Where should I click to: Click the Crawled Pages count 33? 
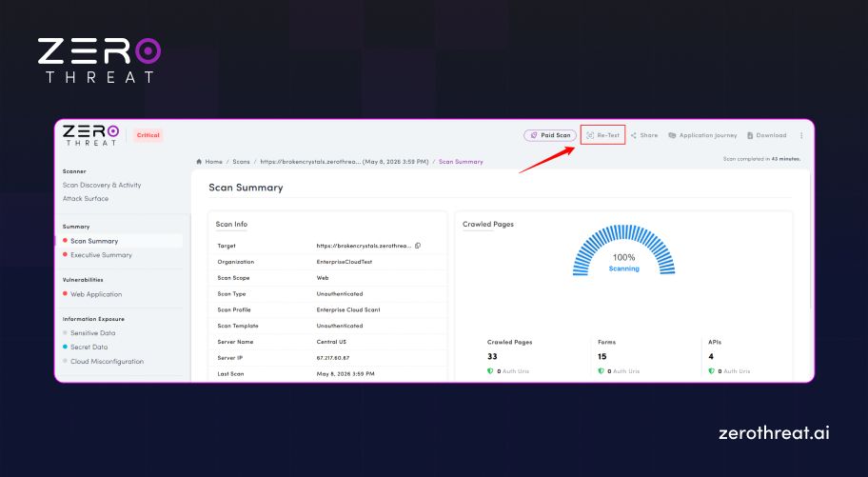(492, 356)
